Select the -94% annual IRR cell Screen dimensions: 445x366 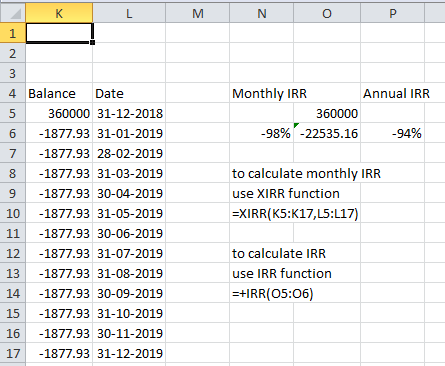(x=393, y=133)
